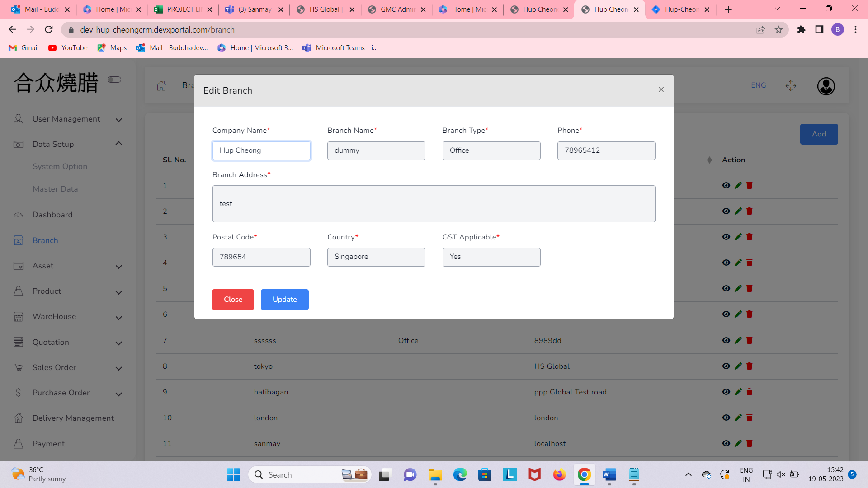
Task: Open the Dashboard sidebar item
Action: tap(52, 215)
